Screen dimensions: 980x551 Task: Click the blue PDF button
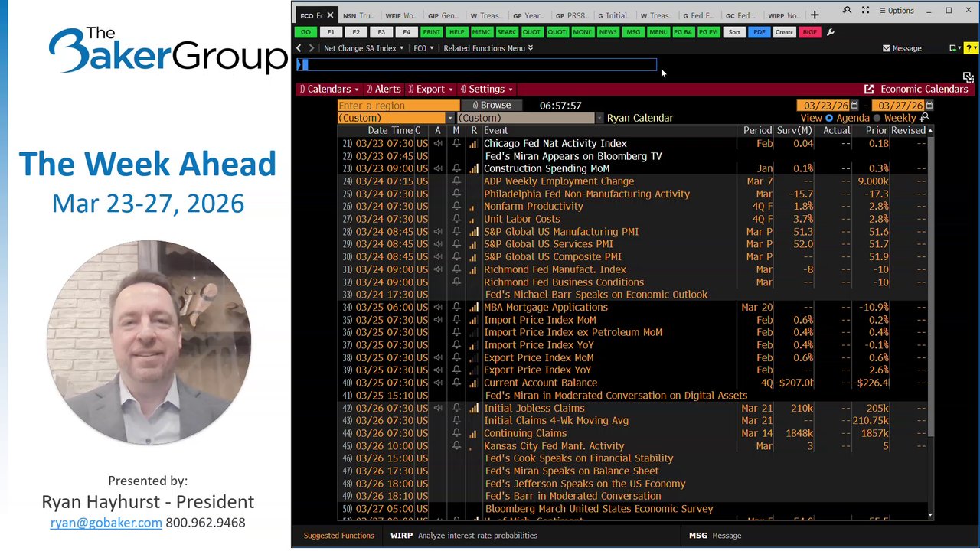click(x=759, y=32)
